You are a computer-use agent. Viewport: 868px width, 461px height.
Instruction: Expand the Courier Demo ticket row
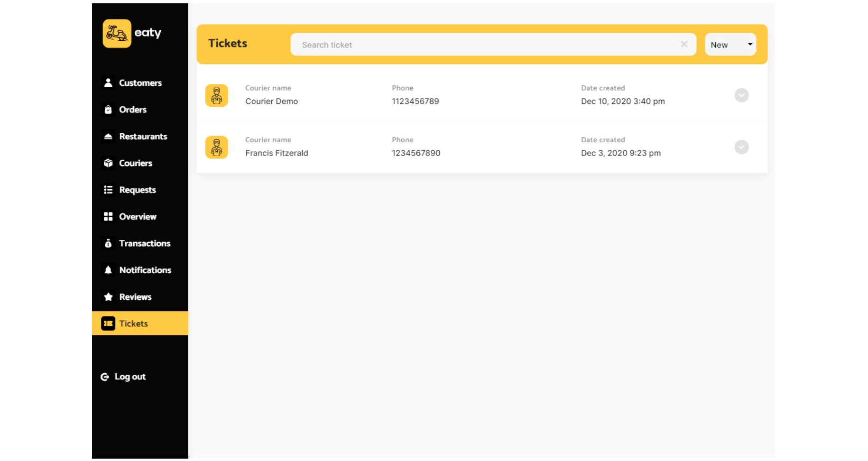click(741, 95)
